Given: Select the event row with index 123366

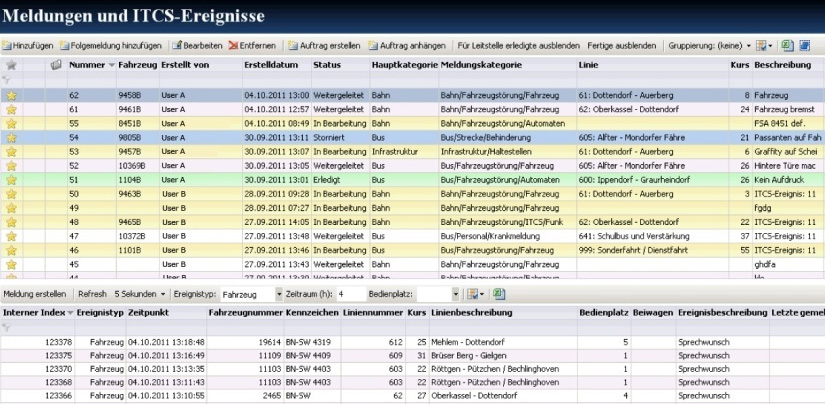Looking at the screenshot, I should (412, 395).
